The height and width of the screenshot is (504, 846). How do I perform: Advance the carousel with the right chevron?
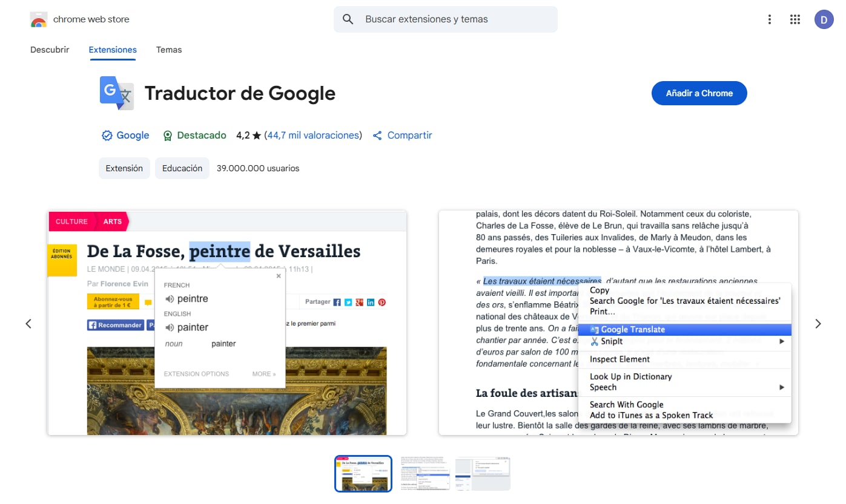818,324
